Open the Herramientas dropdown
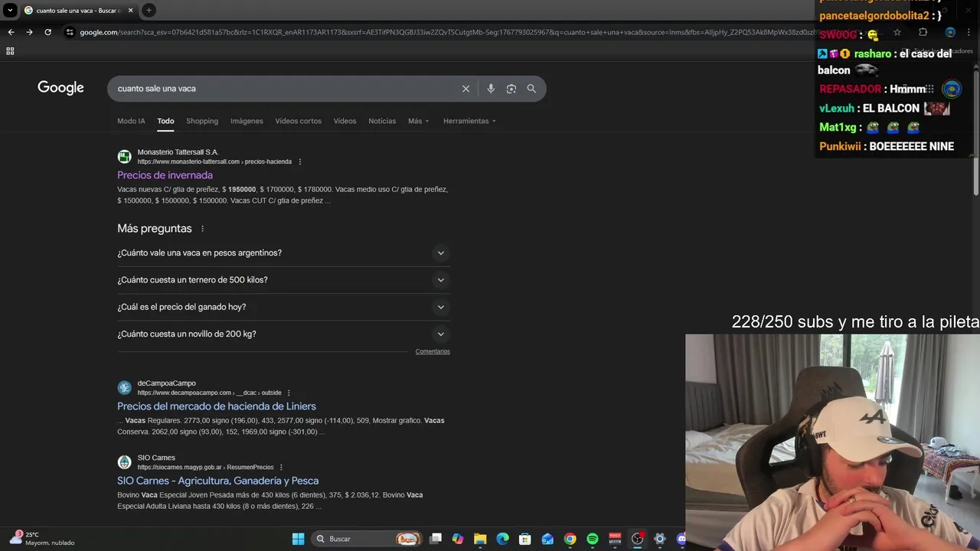This screenshot has height=551, width=980. click(x=469, y=121)
